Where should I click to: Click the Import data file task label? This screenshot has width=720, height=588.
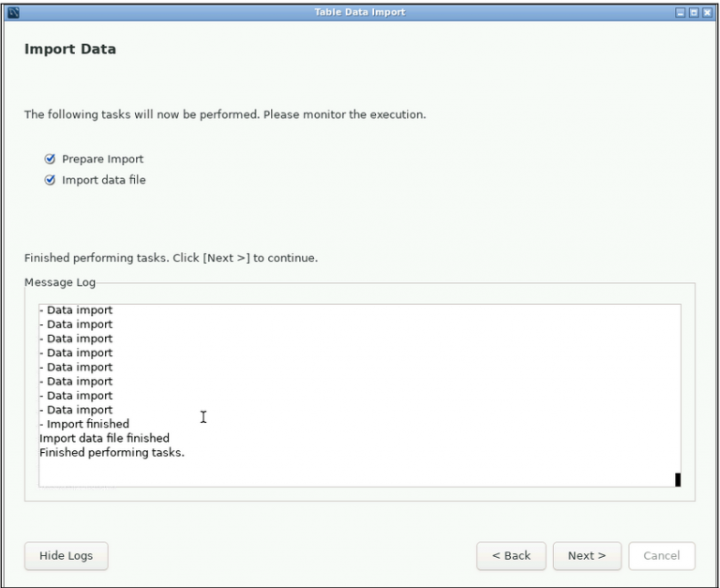click(x=103, y=180)
